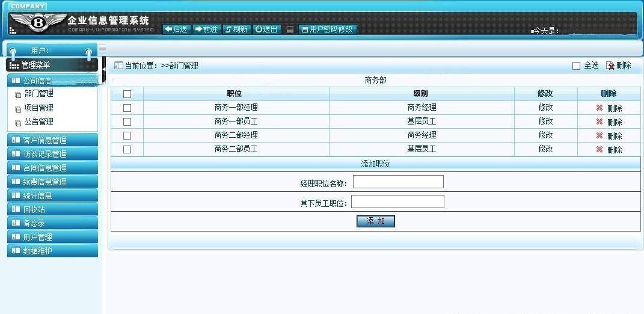Click the page icon beside 公告管理
Viewport: 644px width, 314px height.
(x=17, y=123)
